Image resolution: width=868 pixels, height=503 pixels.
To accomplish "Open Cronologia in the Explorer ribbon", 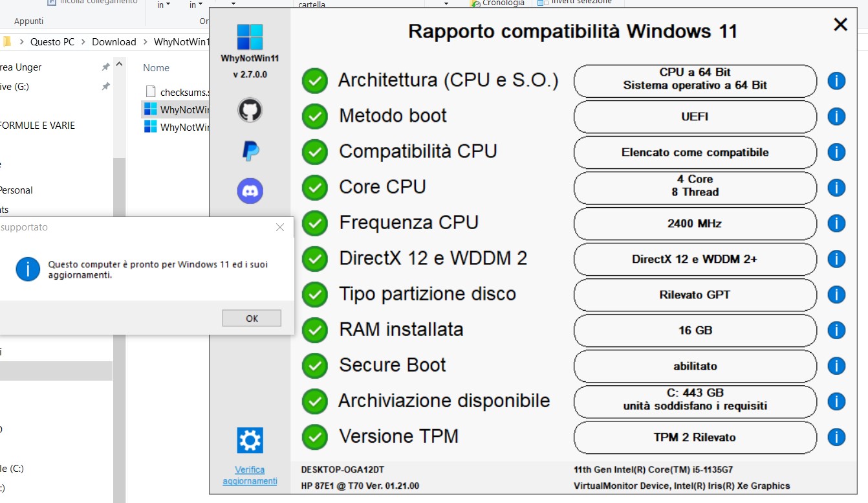I will [497, 3].
